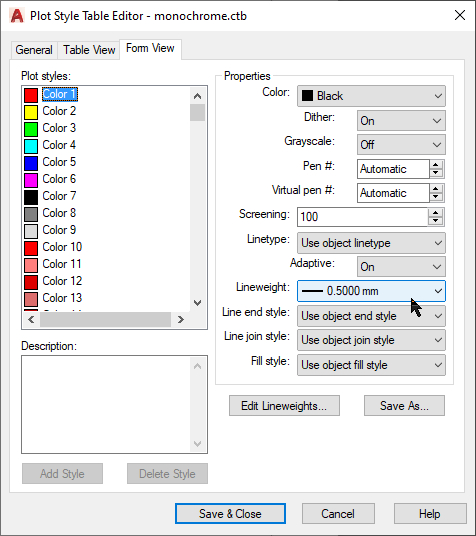Viewport: 476px width, 536px height.
Task: Click right arrow of horizontal scrollbar
Action: pos(181,319)
